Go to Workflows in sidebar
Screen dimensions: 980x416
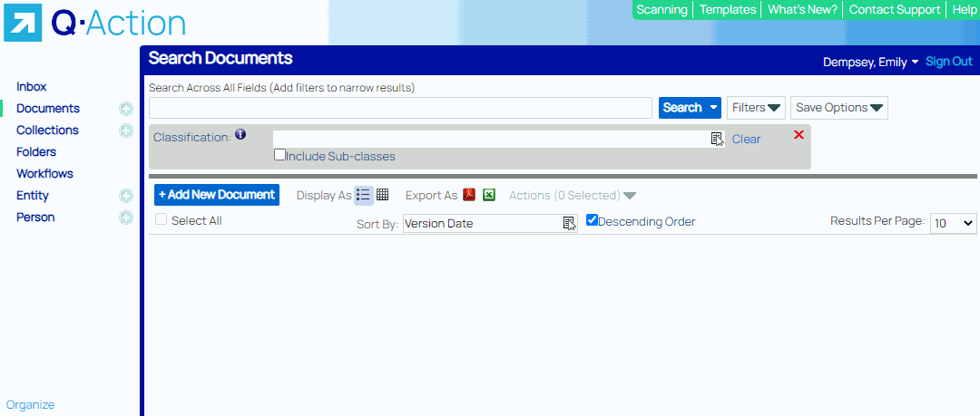44,174
